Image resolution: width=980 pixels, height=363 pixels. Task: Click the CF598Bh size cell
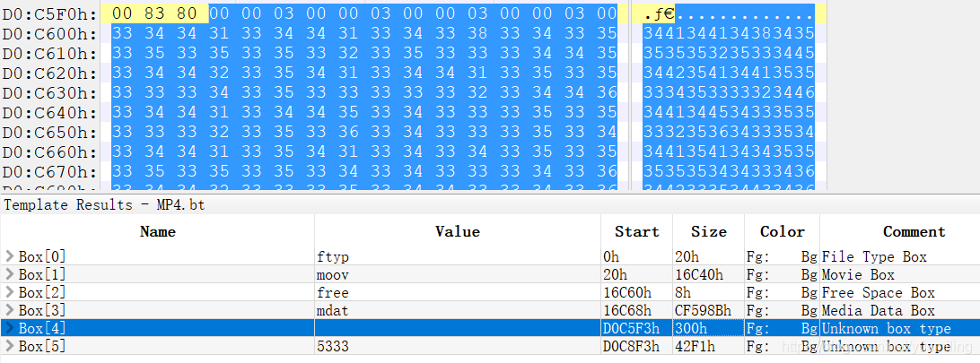click(x=708, y=311)
